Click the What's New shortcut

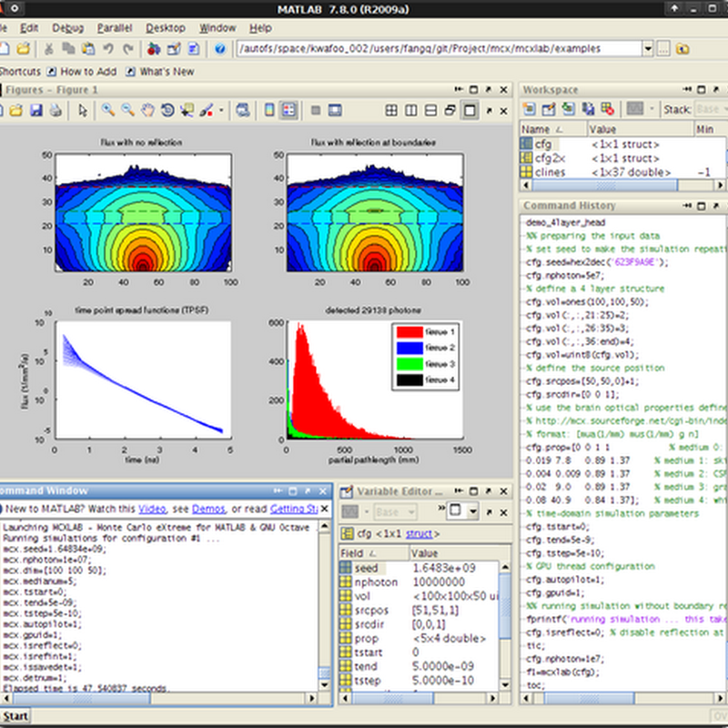coord(161,72)
